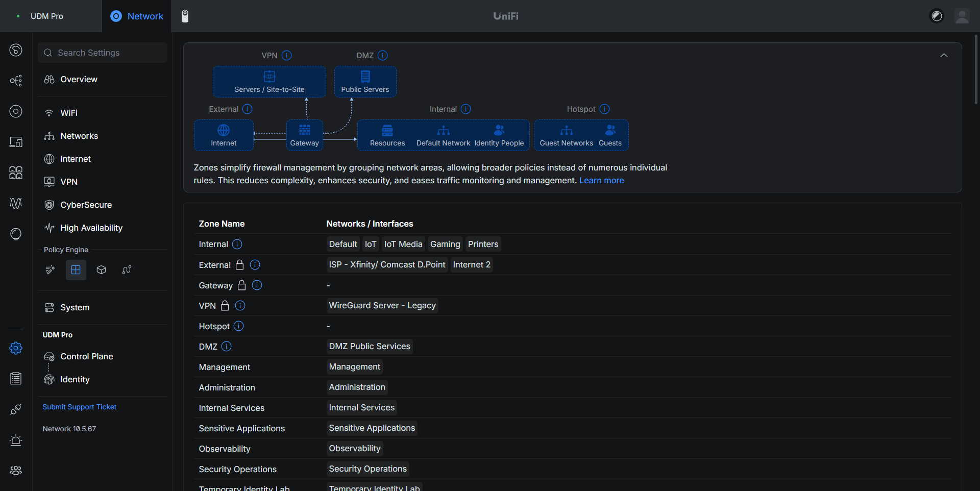The image size is (980, 491).
Task: Select the Sensitive Applications zone name
Action: [242, 428]
